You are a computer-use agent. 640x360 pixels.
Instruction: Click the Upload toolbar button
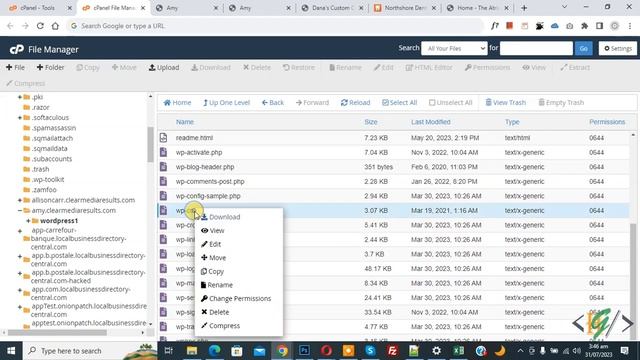point(164,67)
